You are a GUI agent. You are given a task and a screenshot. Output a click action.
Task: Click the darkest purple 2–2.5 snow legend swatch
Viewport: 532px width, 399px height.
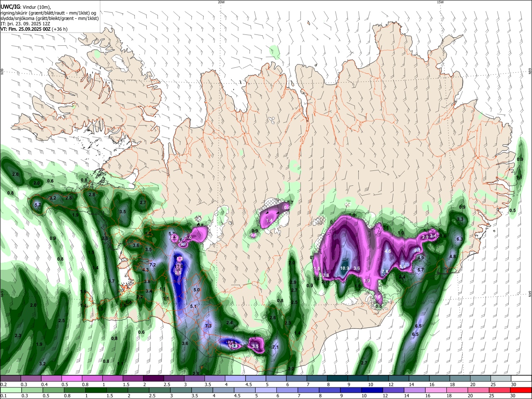click(153, 378)
